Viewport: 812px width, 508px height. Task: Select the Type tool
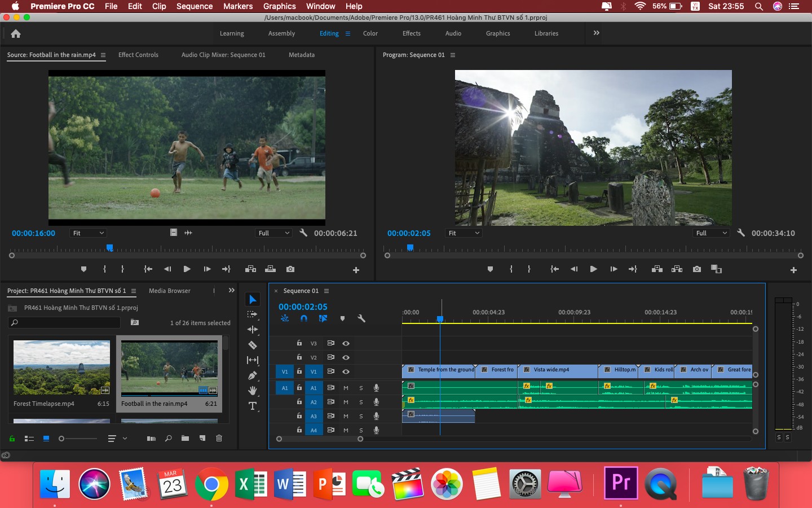pos(253,406)
